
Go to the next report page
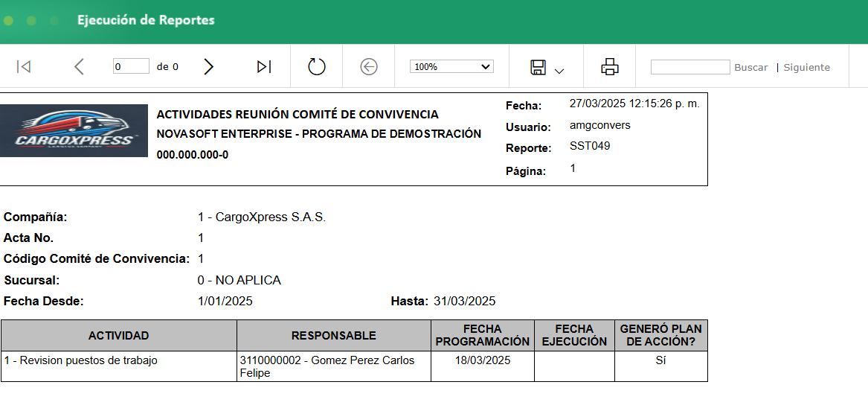click(208, 66)
